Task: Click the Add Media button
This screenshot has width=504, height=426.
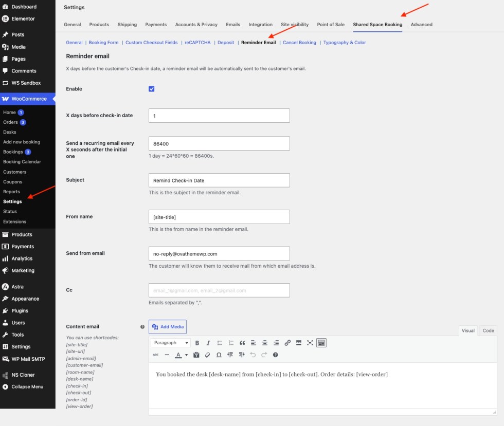Action: (168, 327)
